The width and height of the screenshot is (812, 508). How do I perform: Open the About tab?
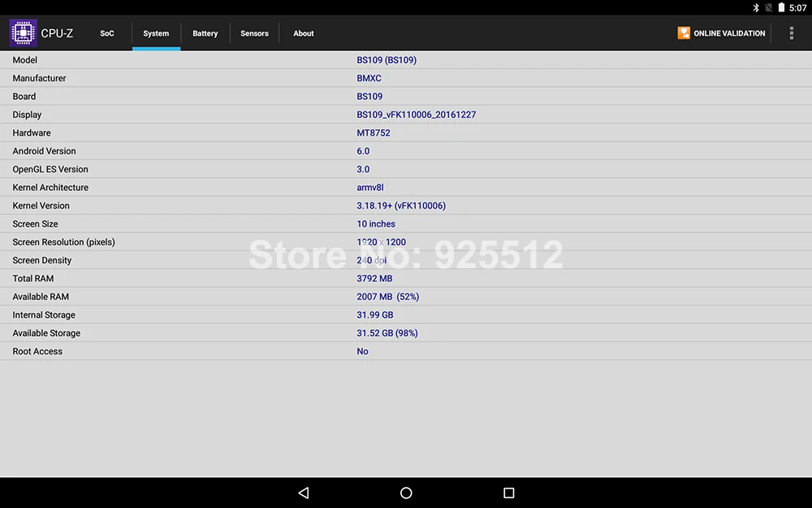click(x=304, y=33)
